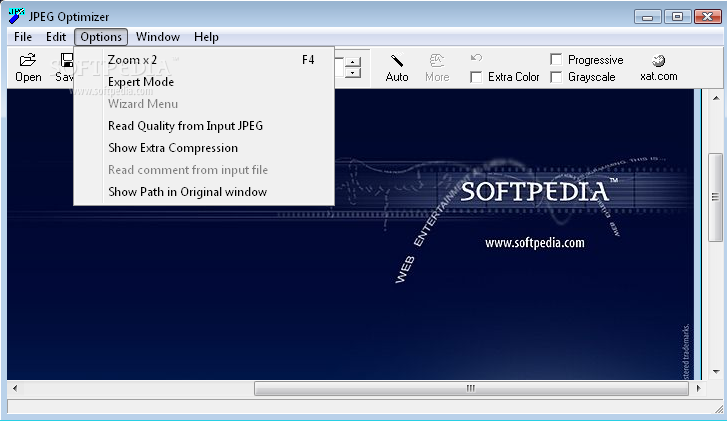Click the undo arrow icon
Viewport: 727px width, 421px height.
(476, 58)
